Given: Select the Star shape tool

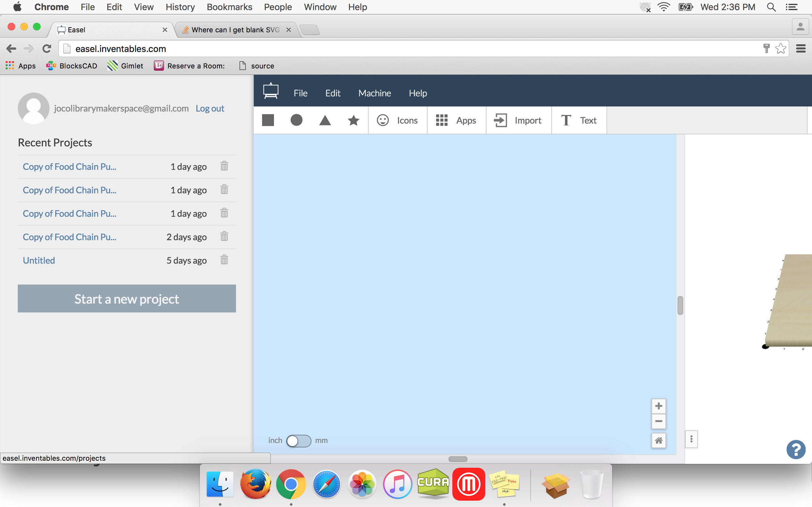Looking at the screenshot, I should coord(353,120).
